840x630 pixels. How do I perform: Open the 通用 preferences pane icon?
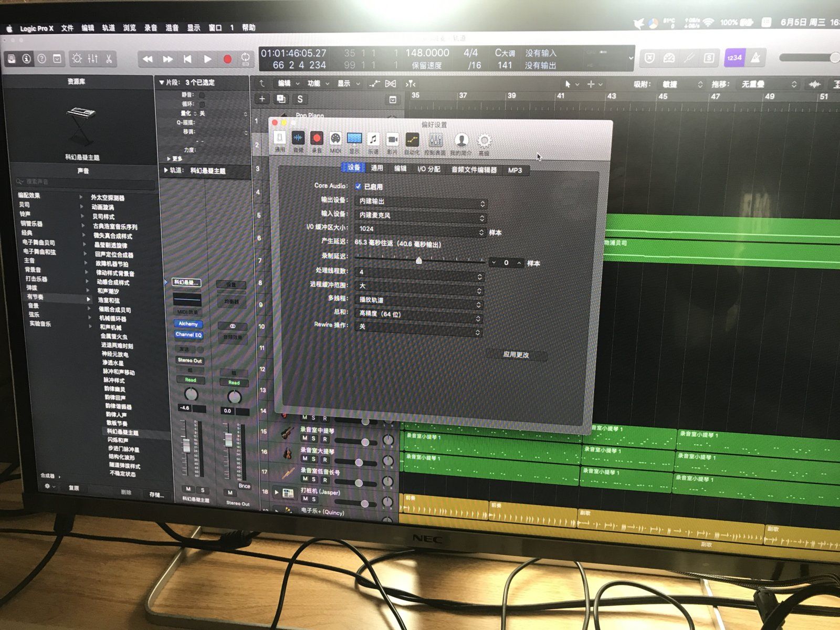280,142
